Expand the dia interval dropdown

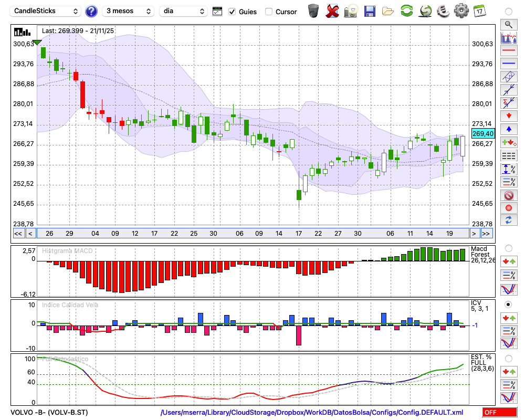184,11
